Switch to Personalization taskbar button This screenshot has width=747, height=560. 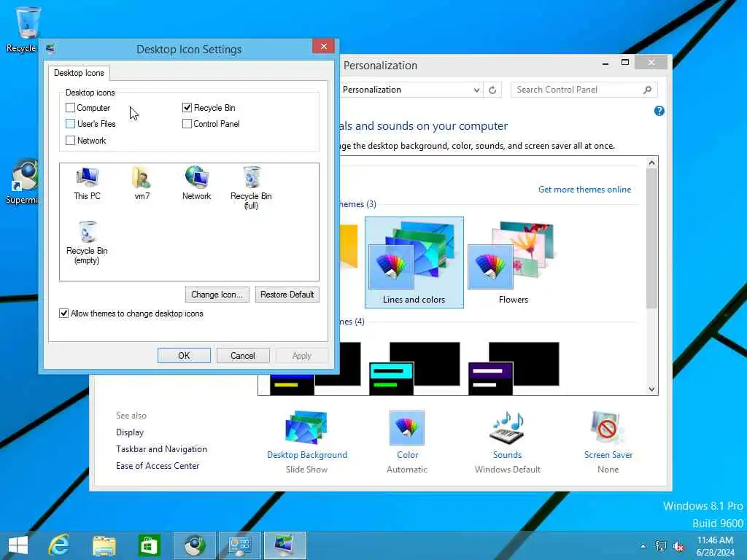click(285, 545)
